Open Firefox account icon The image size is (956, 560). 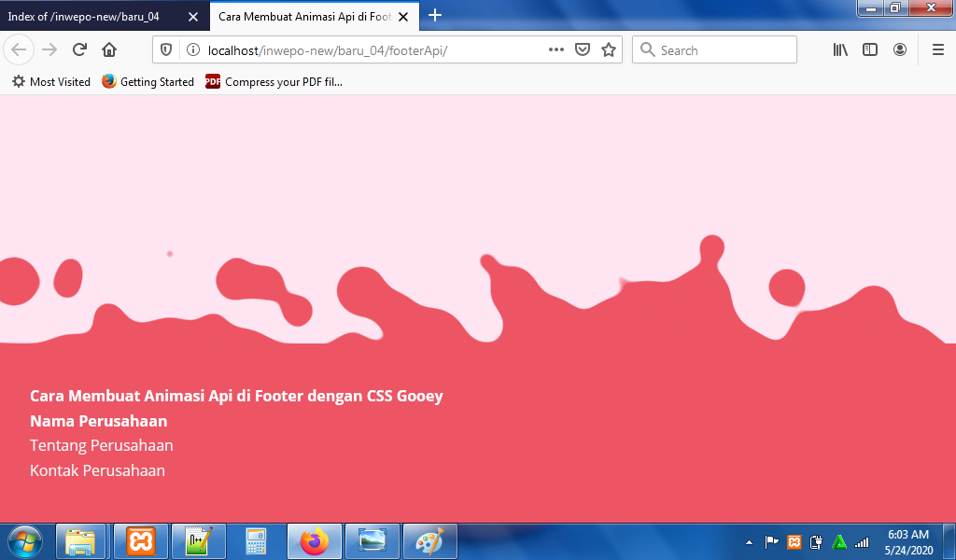click(x=900, y=50)
